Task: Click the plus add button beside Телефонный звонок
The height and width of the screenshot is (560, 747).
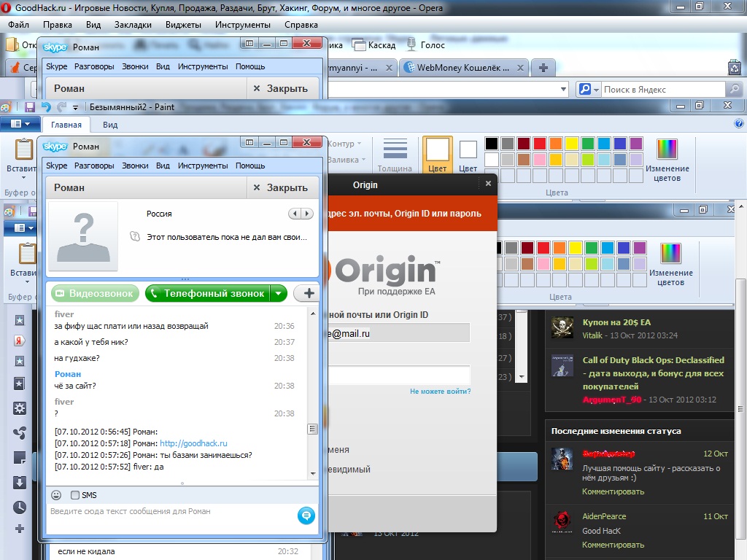Action: [307, 293]
